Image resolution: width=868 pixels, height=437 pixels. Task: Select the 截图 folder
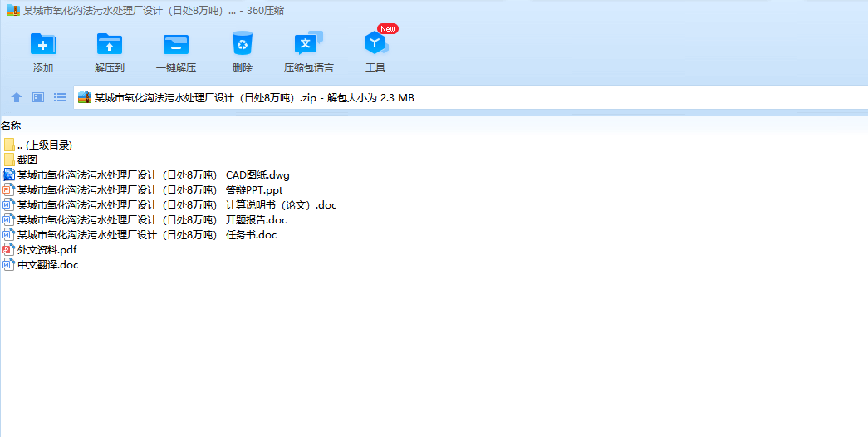(x=21, y=160)
